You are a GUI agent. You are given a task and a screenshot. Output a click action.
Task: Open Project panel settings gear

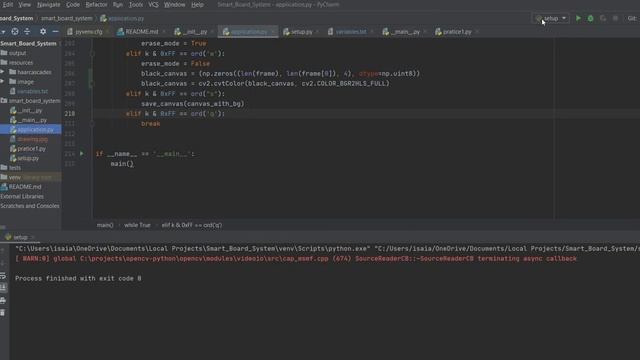[x=43, y=31]
